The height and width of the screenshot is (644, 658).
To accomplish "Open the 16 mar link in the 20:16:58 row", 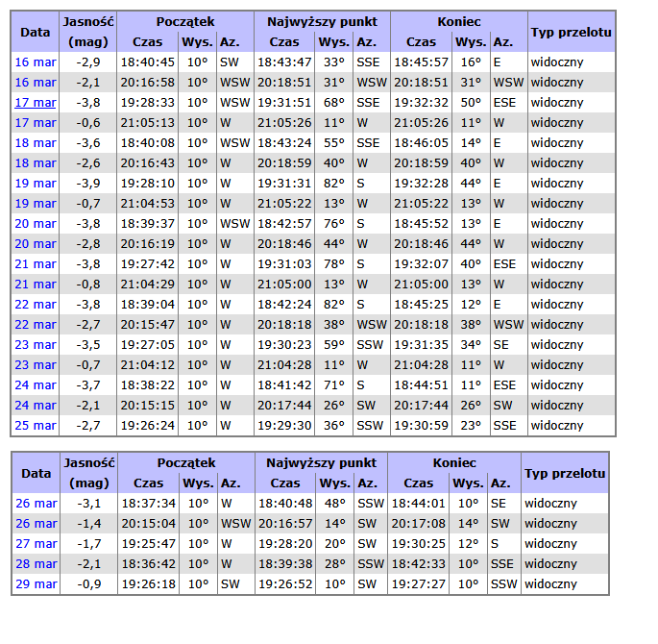I will [36, 83].
